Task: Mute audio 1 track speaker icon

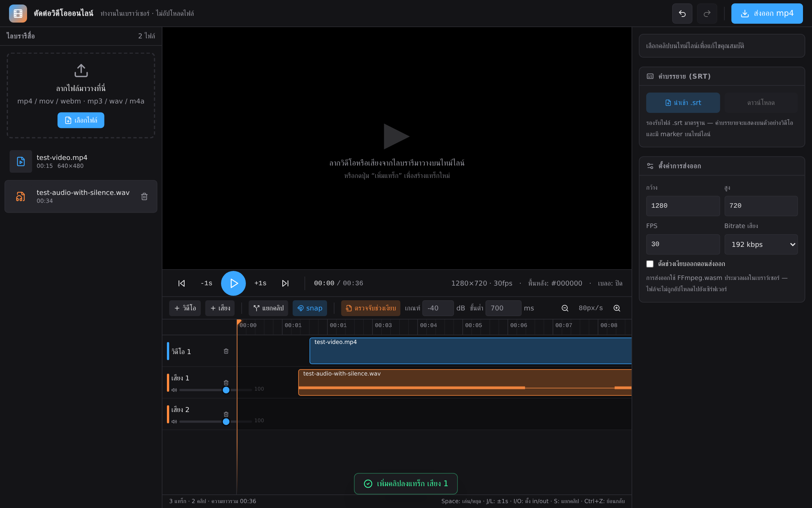Action: point(174,390)
